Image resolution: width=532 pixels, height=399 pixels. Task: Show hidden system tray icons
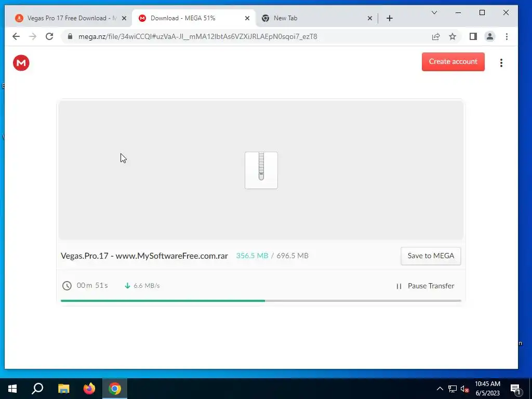(x=440, y=389)
